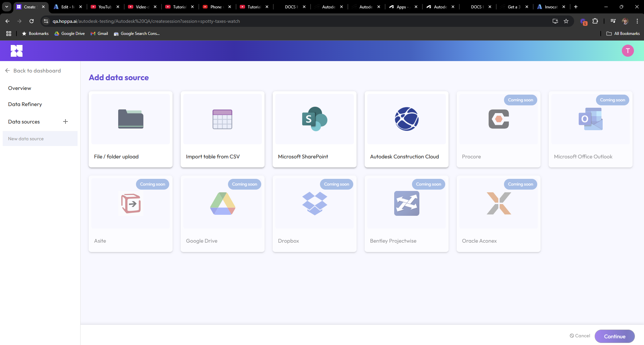Click the Oracle Aconex X logo icon
The image size is (644, 345).
pos(499,203)
